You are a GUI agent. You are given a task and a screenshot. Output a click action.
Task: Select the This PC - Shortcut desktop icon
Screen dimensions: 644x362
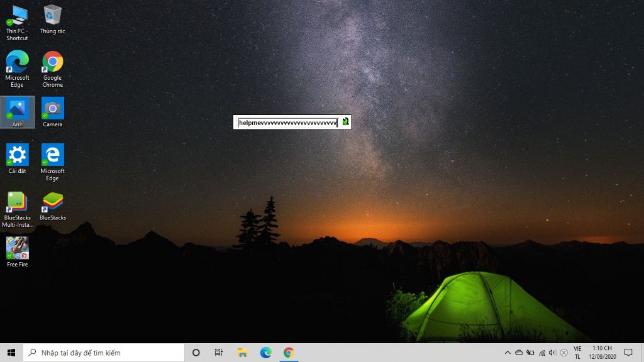17,23
